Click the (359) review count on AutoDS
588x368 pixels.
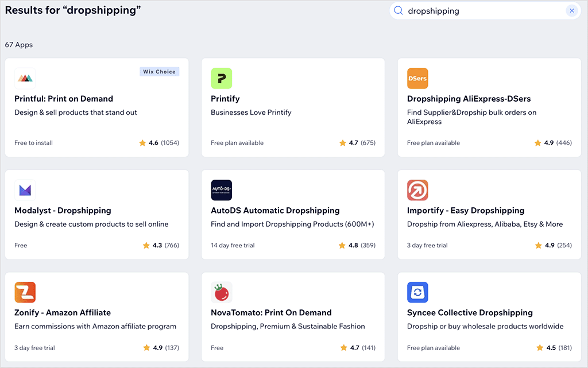[368, 246]
